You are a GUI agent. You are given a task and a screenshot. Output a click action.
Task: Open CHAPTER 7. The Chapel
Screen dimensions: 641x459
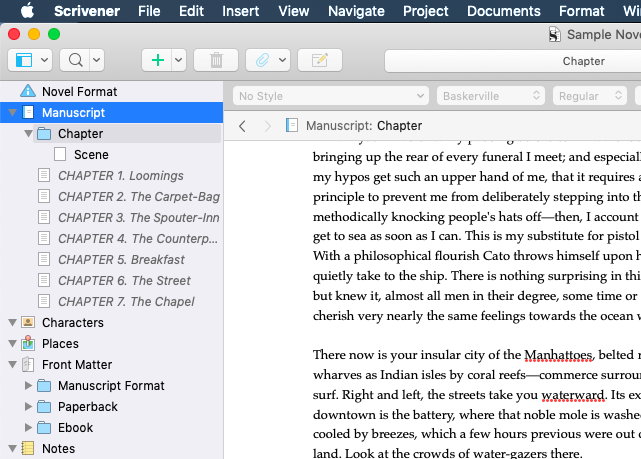[x=126, y=302]
